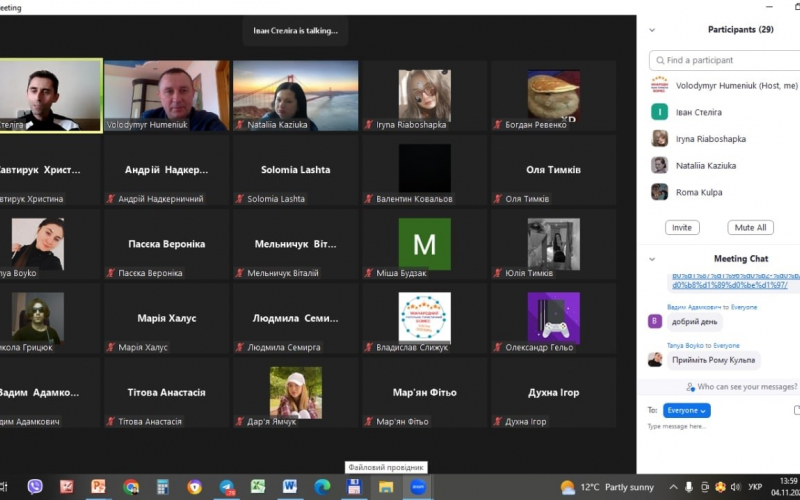
Task: Select Nataliia Kaziuka video tile
Action: pyautogui.click(x=295, y=96)
